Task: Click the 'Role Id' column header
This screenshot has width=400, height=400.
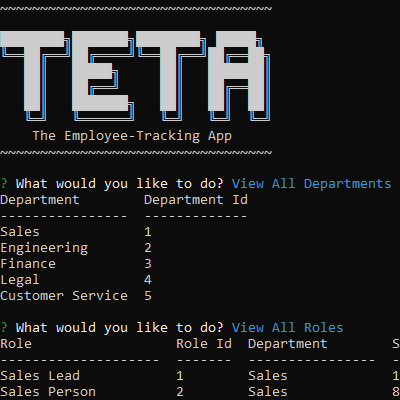Action: coord(204,344)
